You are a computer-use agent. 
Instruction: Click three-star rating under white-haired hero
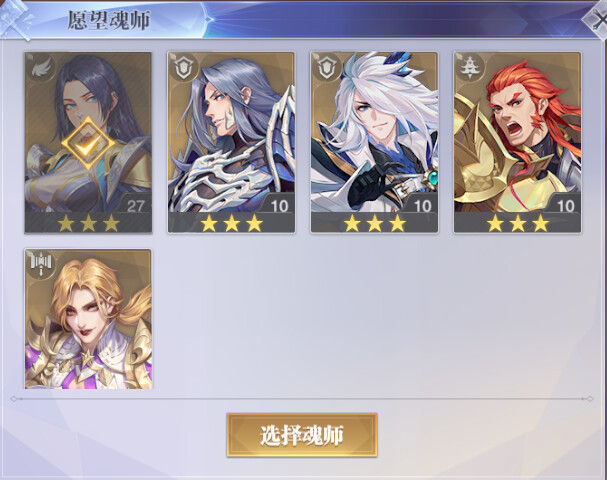pyautogui.click(x=374, y=223)
